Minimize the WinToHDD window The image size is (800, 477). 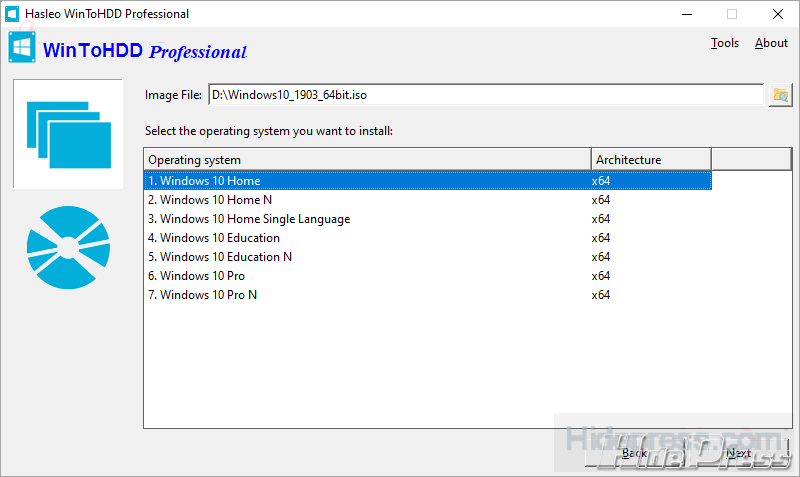coord(686,14)
